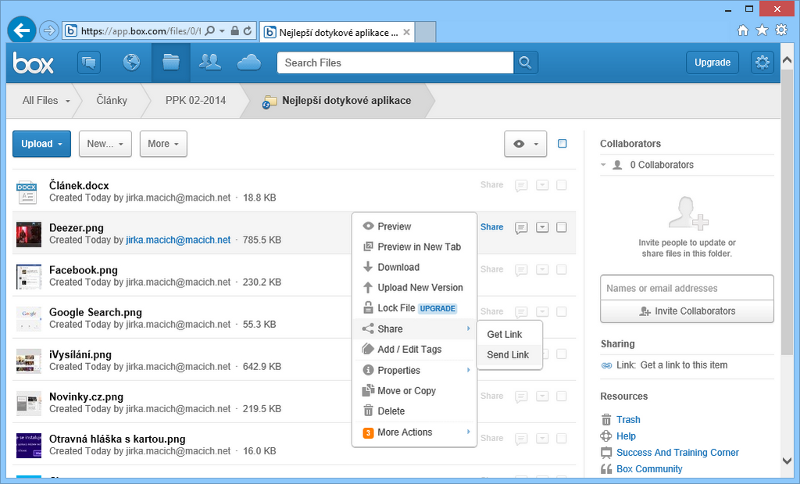800x484 pixels.
Task: Toggle the select-all checkbox above file list
Action: (562, 143)
